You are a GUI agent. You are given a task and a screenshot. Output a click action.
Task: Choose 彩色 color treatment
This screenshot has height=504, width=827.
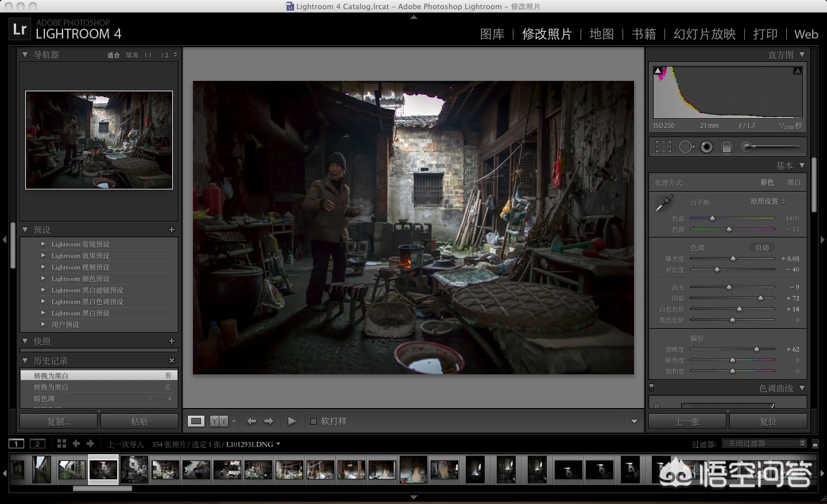[x=767, y=183]
